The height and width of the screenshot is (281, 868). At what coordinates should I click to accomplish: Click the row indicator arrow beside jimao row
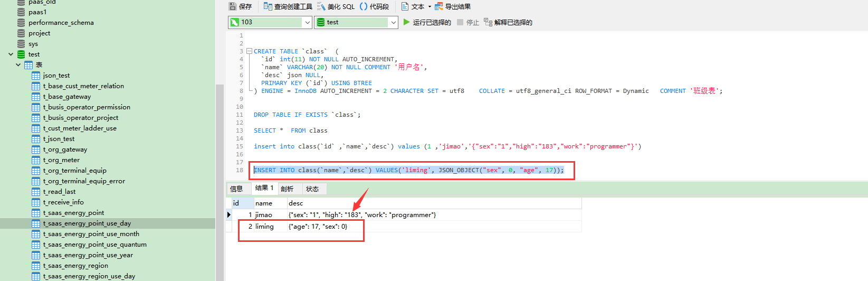229,215
